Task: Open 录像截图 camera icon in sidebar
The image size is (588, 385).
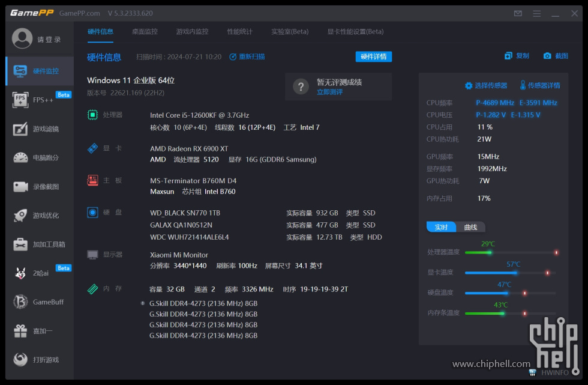Action: tap(20, 187)
